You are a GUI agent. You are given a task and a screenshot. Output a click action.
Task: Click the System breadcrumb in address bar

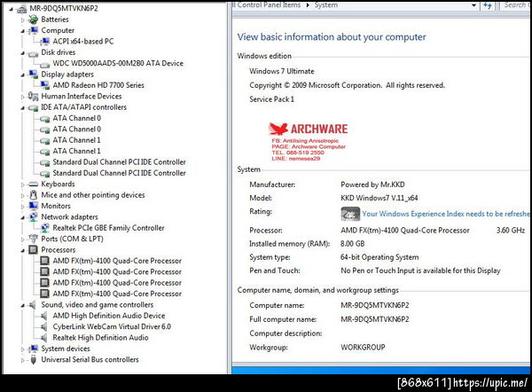click(x=326, y=4)
